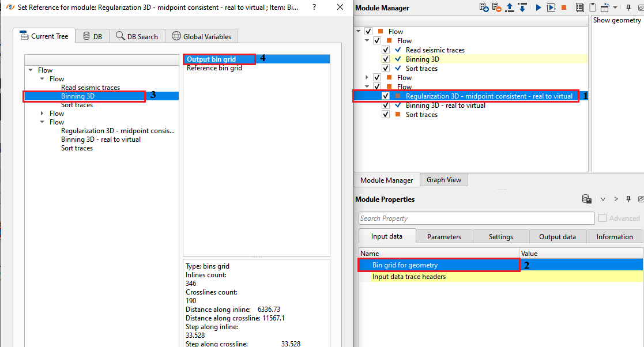Collapse the root Flow in the dialog tree

(31, 70)
